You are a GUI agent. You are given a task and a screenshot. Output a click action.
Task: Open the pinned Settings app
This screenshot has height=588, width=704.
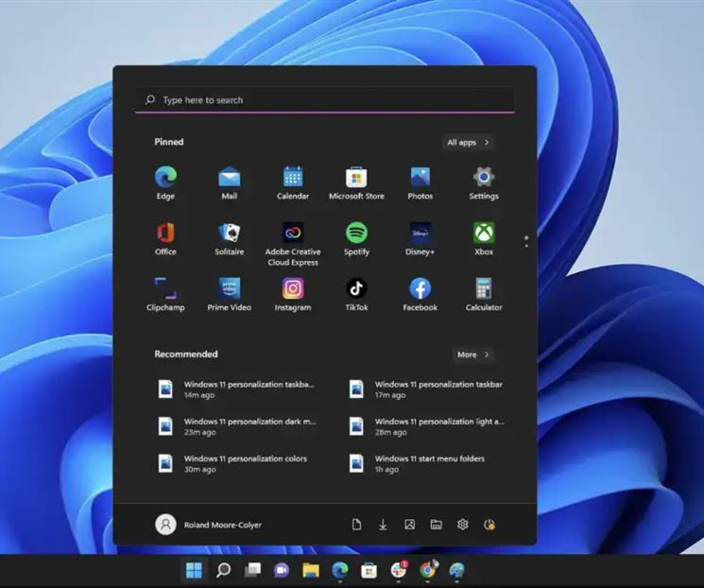[x=484, y=182]
